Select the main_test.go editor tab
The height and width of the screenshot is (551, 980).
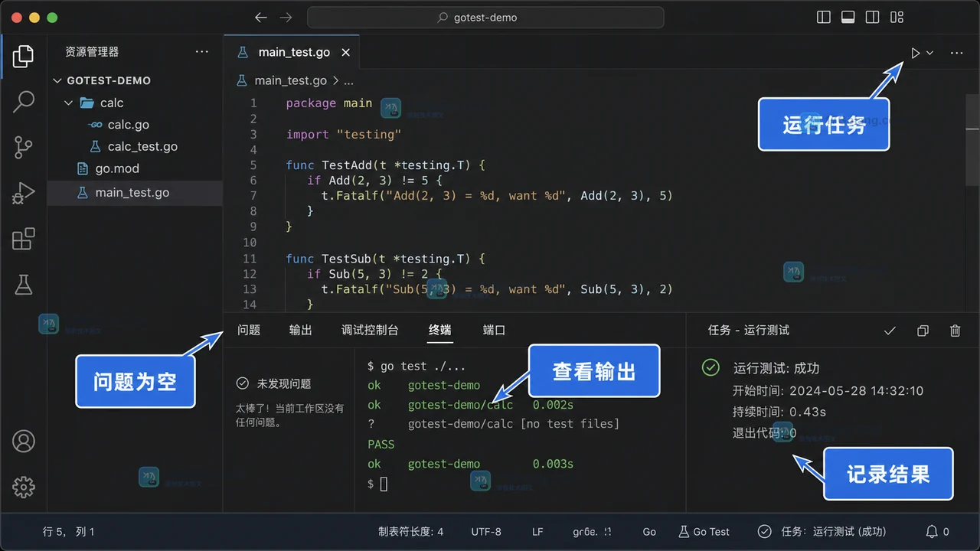pyautogui.click(x=292, y=52)
